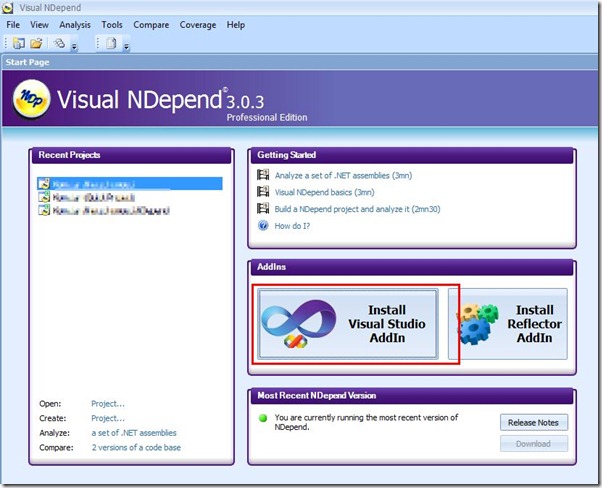The width and height of the screenshot is (602, 488).
Task: Click the NDepend yellow logo badge
Action: tap(31, 99)
